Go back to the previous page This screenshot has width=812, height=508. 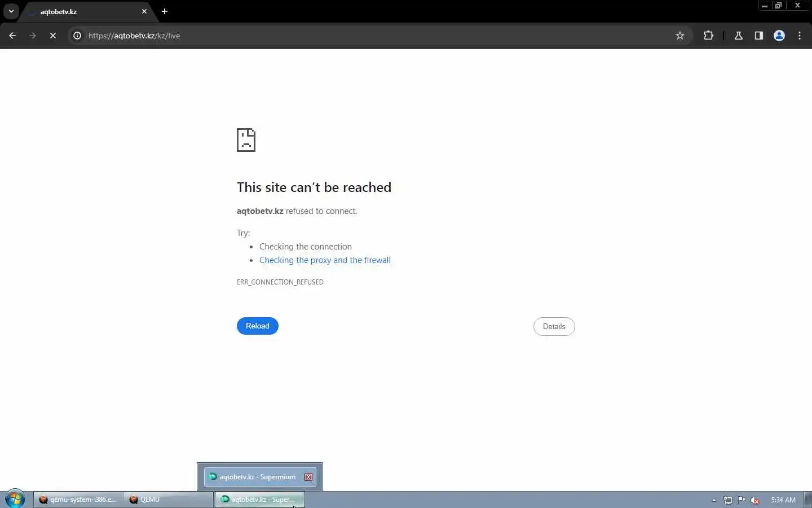pyautogui.click(x=12, y=36)
